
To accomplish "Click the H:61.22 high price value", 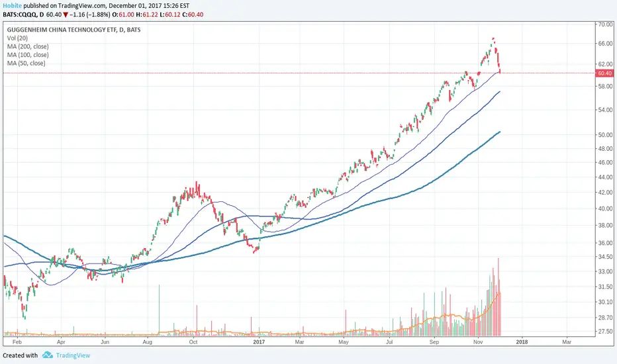I will pyautogui.click(x=147, y=15).
